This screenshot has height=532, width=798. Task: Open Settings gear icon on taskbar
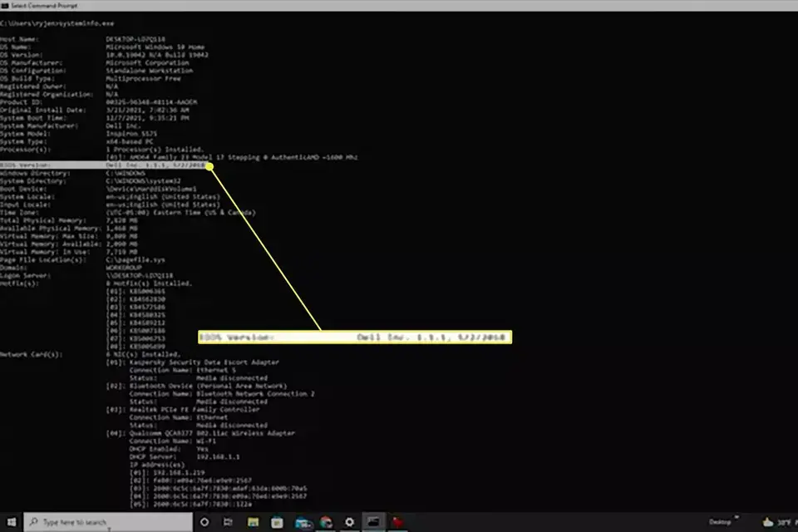click(350, 522)
